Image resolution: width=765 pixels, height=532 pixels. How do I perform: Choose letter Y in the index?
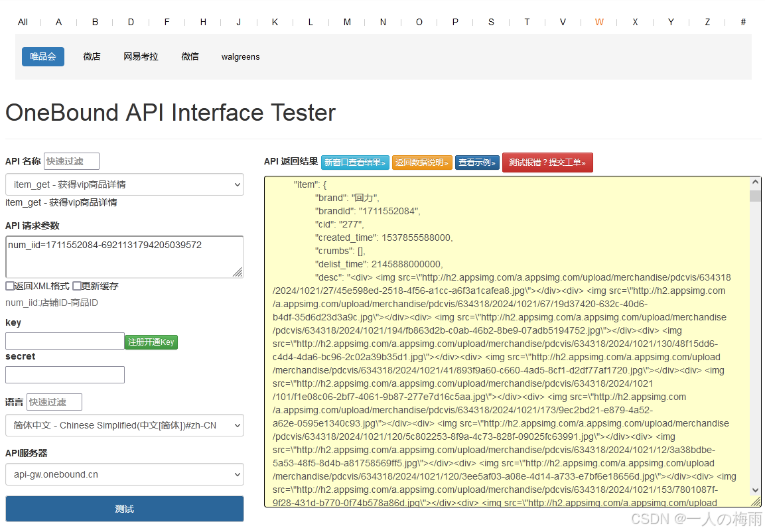(x=671, y=22)
